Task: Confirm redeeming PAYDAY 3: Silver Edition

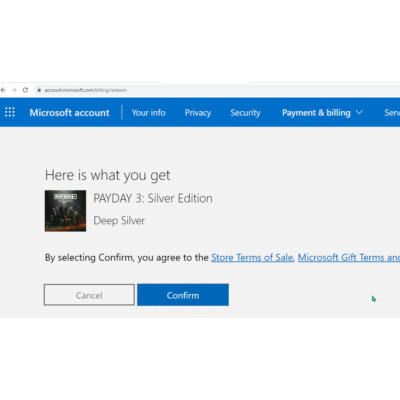Action: 183,295
